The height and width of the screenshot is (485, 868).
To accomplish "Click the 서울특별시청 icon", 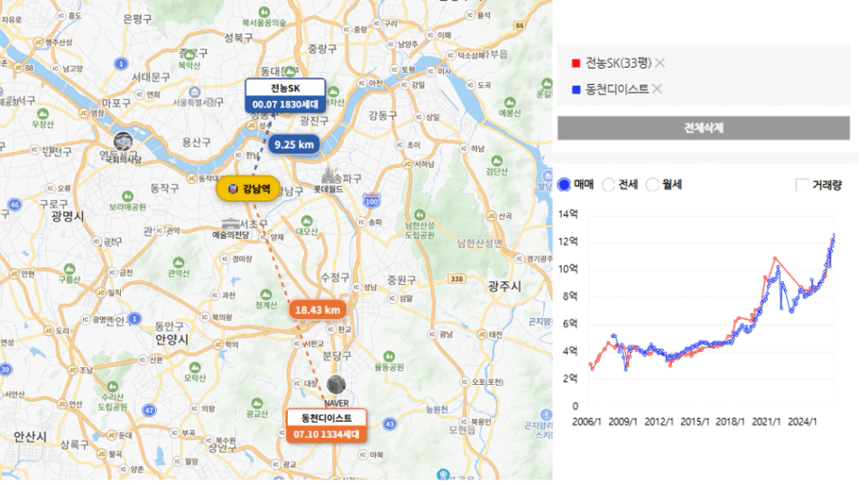I will tap(194, 92).
